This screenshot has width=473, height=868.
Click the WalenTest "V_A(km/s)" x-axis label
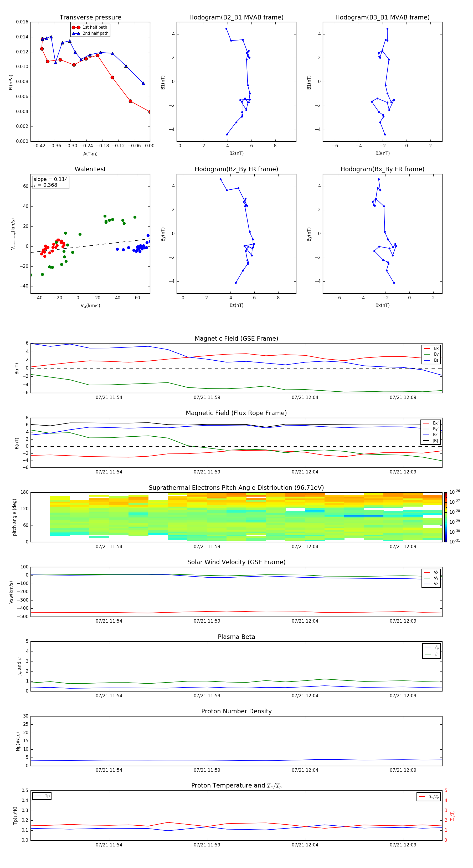click(x=90, y=306)
